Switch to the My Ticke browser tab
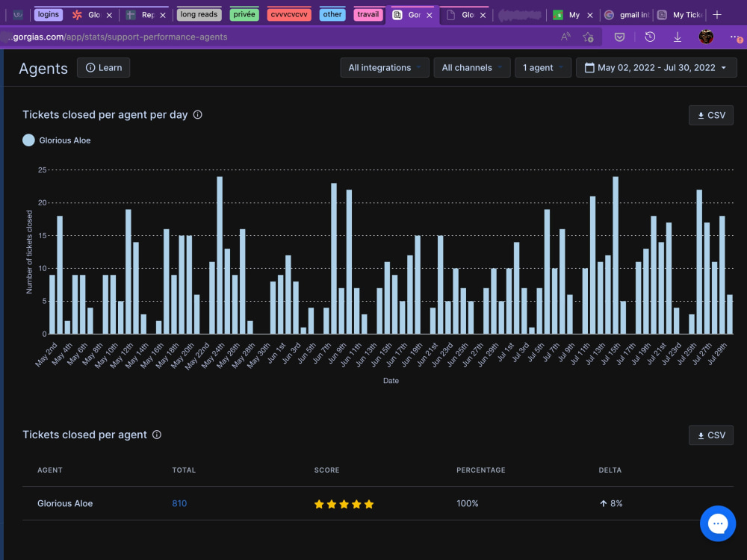Screen dimensions: 747x560 click(681, 15)
